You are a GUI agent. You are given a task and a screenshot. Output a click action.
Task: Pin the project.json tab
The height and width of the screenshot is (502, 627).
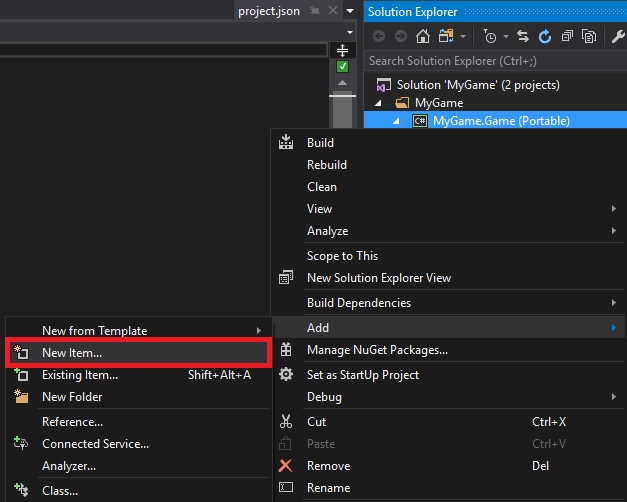[313, 11]
